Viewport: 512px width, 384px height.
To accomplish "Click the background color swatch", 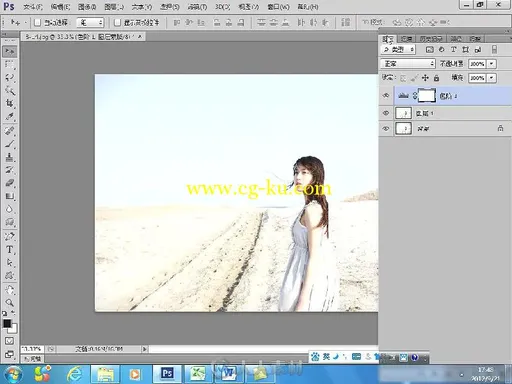I will pyautogui.click(x=13, y=329).
